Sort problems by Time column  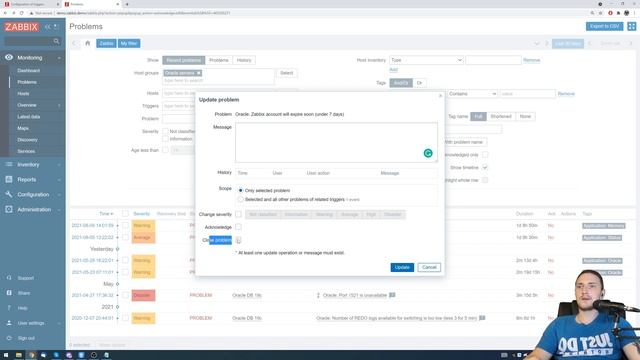click(106, 213)
